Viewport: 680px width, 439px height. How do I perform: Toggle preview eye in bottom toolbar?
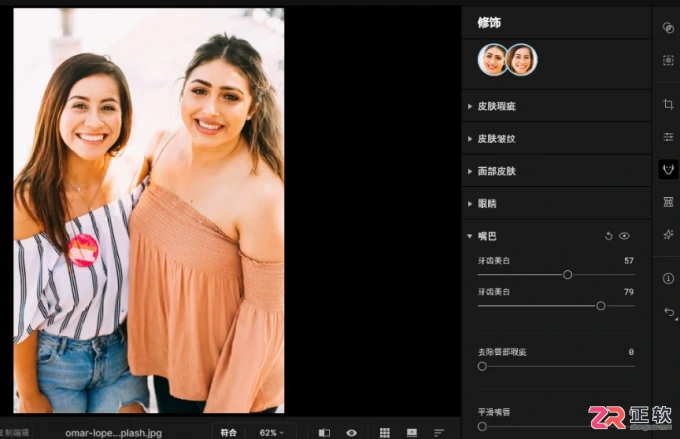tap(352, 432)
